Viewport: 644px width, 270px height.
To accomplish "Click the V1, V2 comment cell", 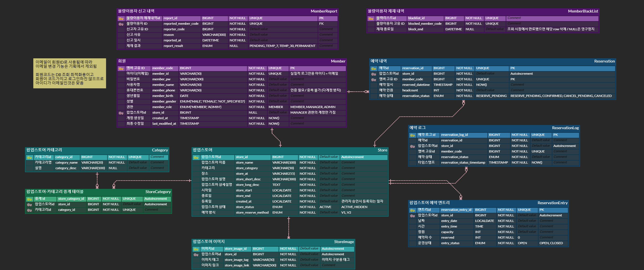I will click(x=364, y=212).
